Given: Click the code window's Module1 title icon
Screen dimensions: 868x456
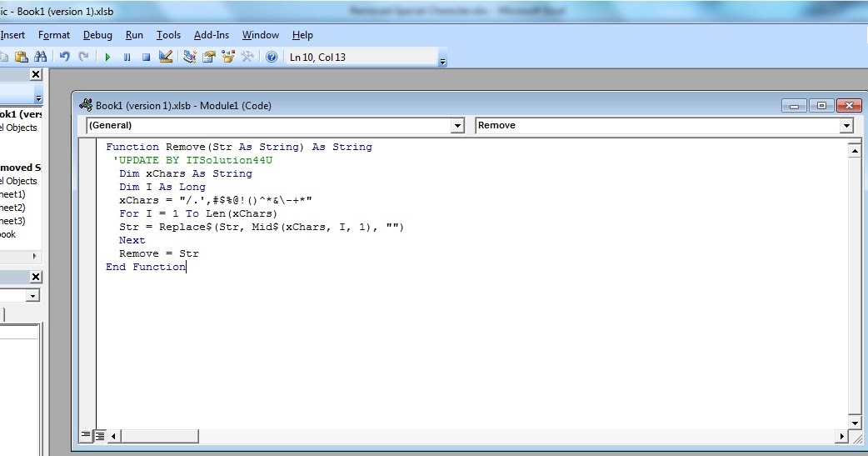Looking at the screenshot, I should [86, 105].
